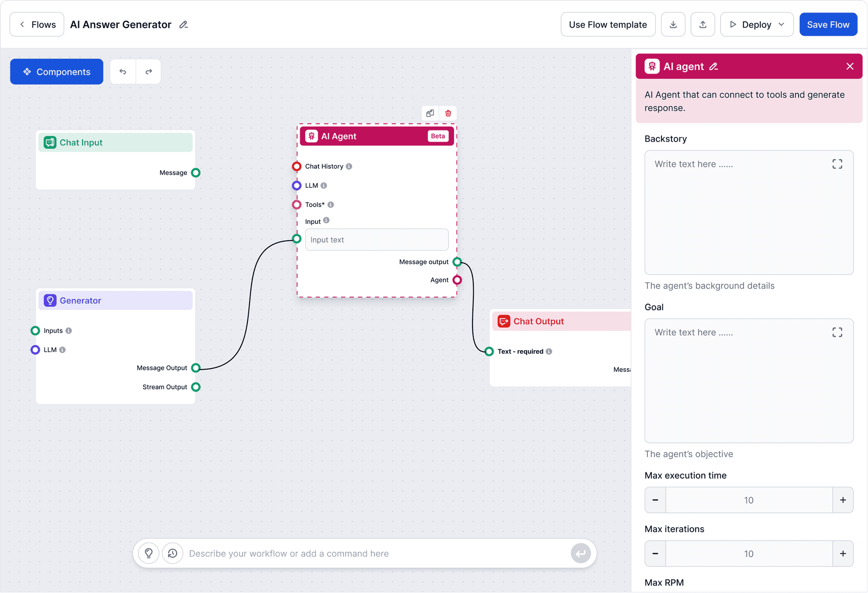Close the AI agent settings panel
Viewport: 868px width, 593px height.
[850, 66]
